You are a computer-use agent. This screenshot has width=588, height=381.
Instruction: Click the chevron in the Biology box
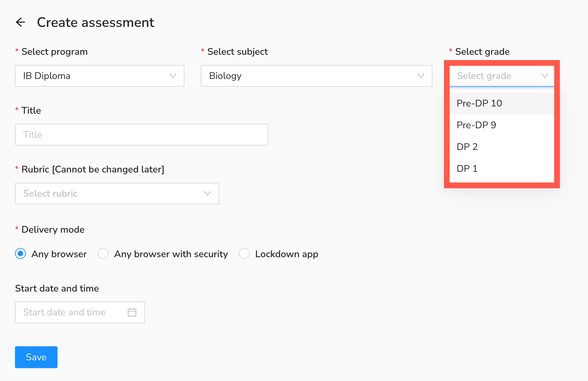(x=421, y=76)
